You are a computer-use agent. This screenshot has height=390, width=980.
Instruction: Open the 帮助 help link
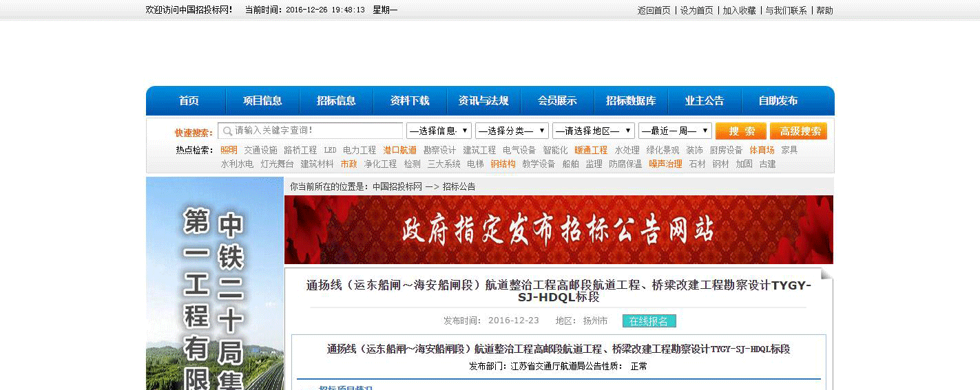(824, 10)
